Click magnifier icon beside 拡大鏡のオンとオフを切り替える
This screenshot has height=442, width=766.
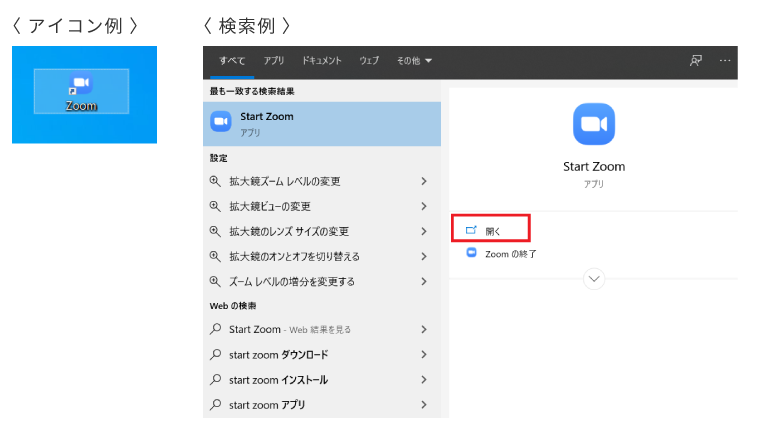point(215,256)
